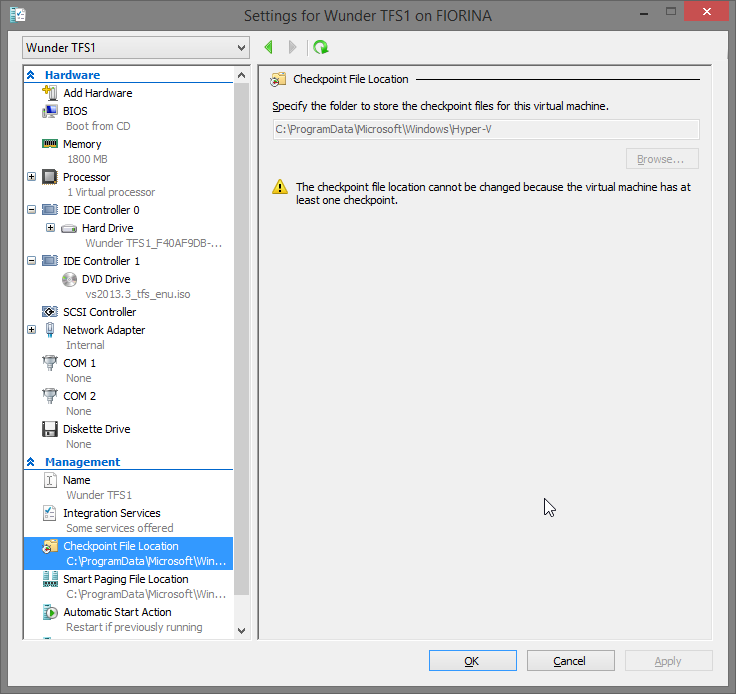Expand the Network Adapter tree node
The width and height of the screenshot is (736, 694).
click(x=31, y=330)
